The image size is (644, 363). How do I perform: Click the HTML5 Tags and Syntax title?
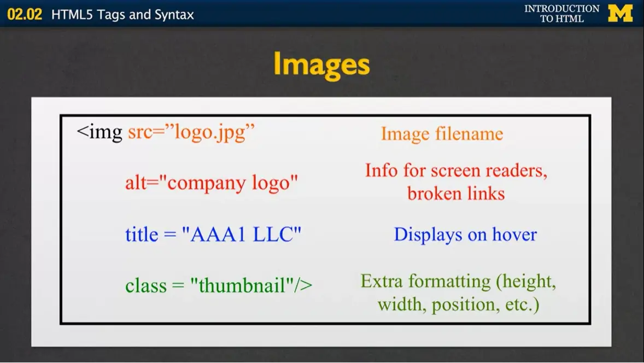[x=121, y=14]
